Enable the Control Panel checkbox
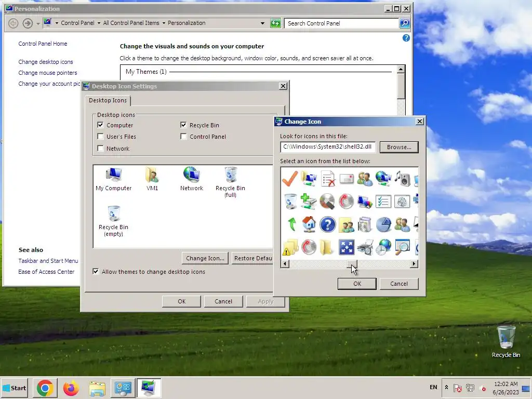Screen dimensions: 532x399 (x=183, y=137)
